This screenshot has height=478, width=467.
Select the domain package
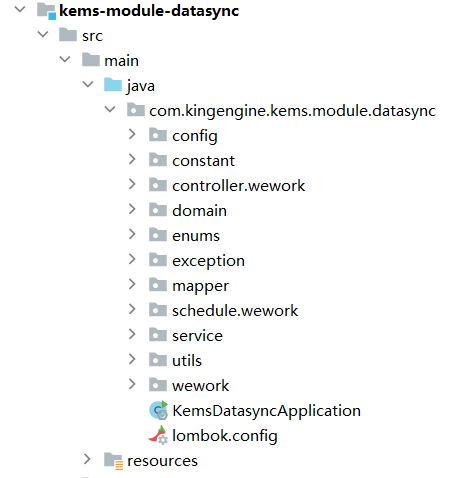pos(199,211)
